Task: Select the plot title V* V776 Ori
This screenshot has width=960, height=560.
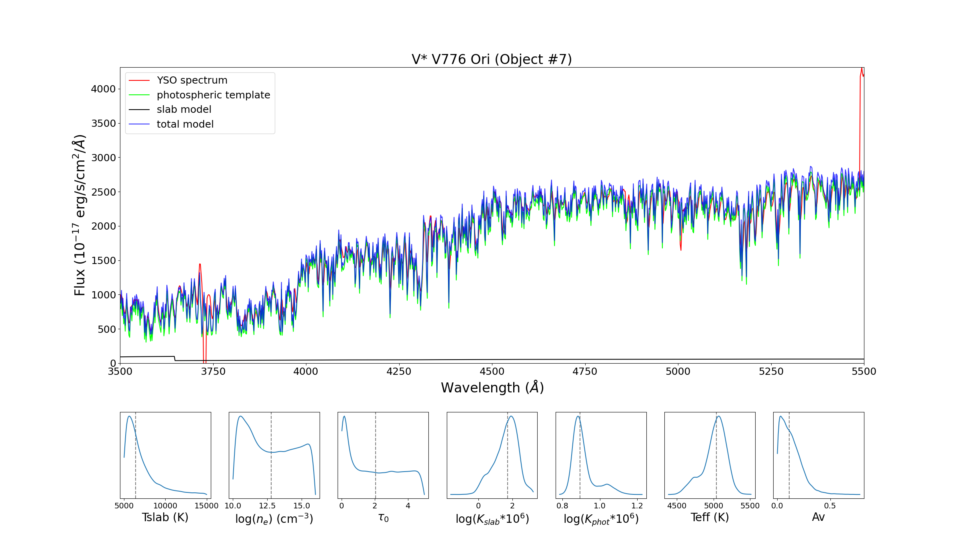Action: pos(492,59)
